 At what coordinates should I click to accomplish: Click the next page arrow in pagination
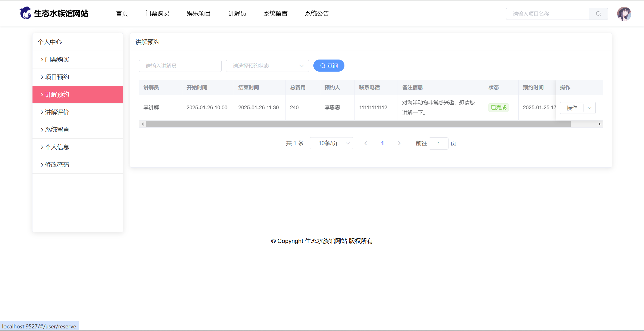point(399,143)
